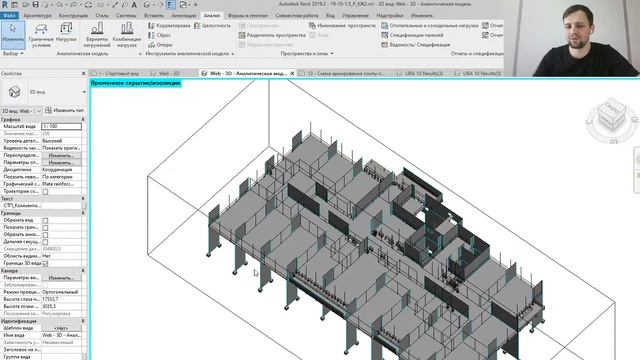Click the Save icon in quick access toolbar

click(36, 4)
